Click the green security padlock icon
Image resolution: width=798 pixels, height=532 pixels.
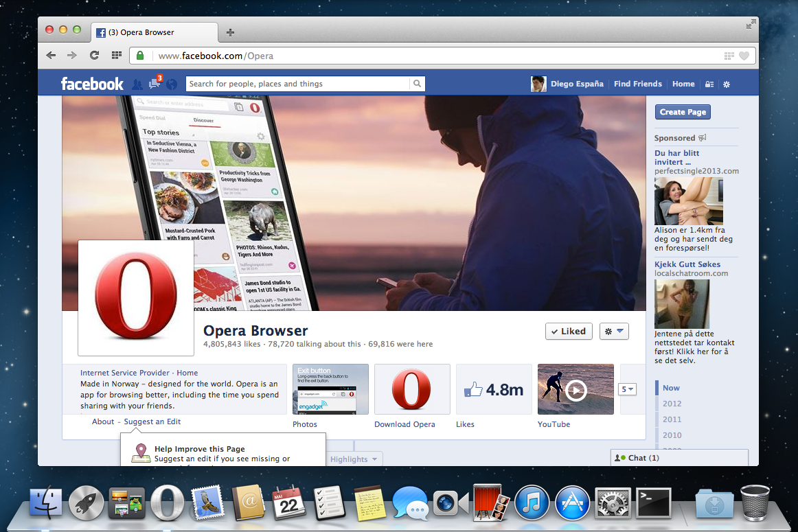point(140,56)
